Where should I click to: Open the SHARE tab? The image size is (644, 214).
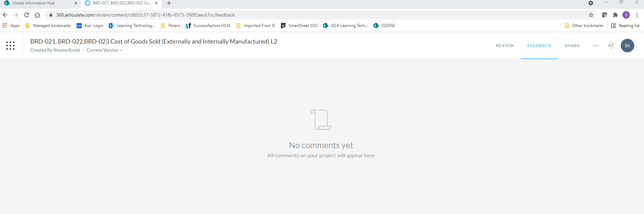click(x=572, y=46)
